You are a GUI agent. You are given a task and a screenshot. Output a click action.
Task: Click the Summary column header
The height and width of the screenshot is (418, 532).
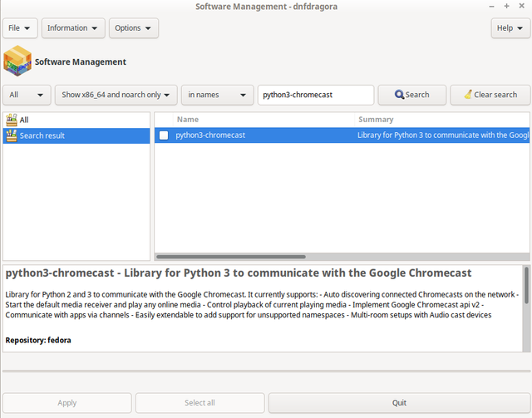click(x=441, y=120)
